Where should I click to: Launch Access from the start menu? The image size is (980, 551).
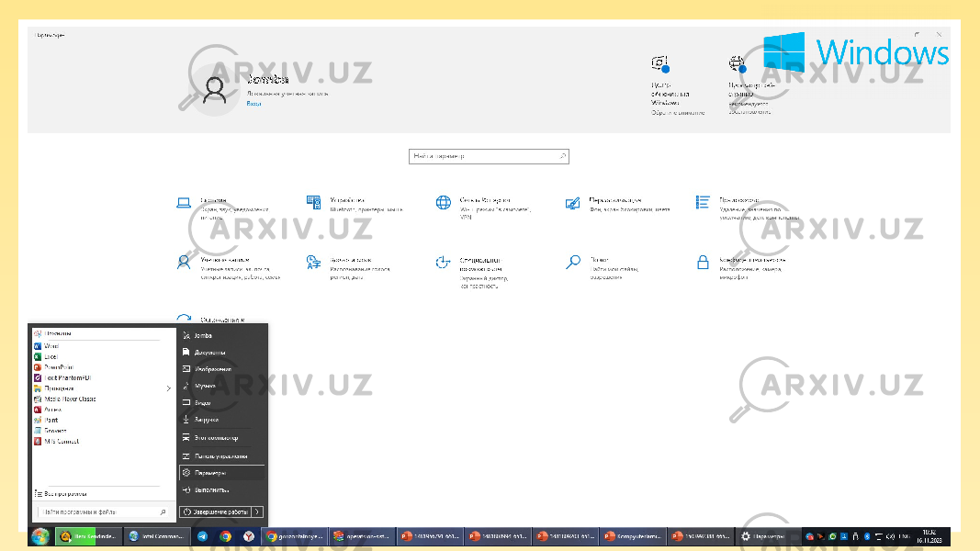(48, 410)
